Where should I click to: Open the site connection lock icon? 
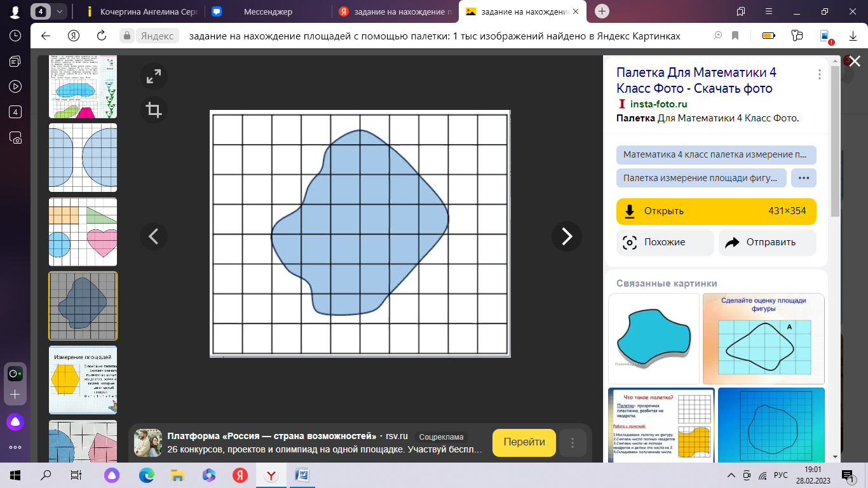tap(127, 36)
